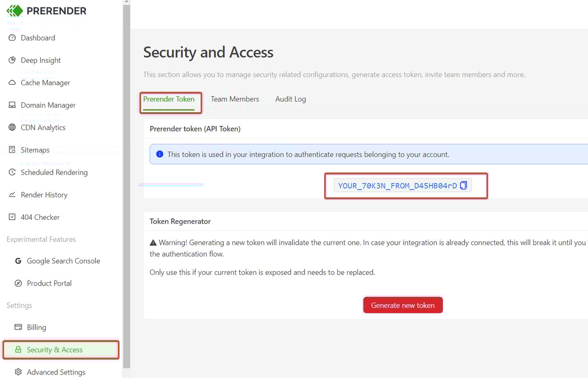
Task: Open the Deep Insight section
Action: click(x=40, y=60)
